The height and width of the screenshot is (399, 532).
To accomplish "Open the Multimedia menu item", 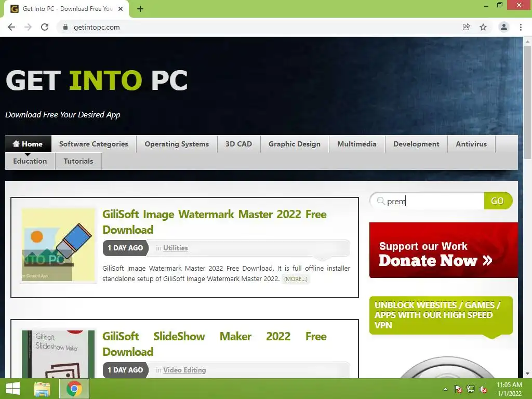I will tap(357, 144).
